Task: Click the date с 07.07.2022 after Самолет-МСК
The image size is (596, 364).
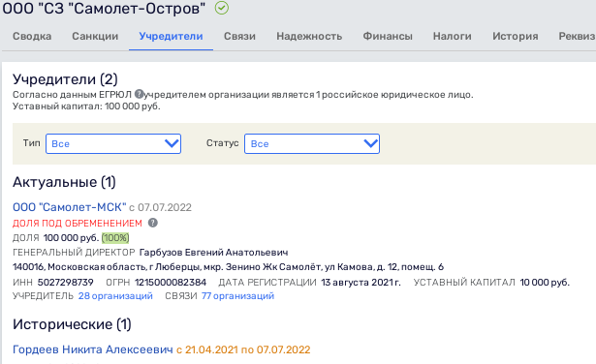Action: [x=161, y=207]
